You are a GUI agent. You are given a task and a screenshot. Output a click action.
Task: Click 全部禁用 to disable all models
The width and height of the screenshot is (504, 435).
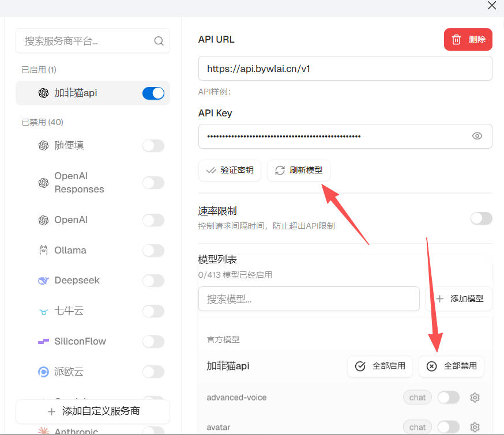click(x=452, y=366)
